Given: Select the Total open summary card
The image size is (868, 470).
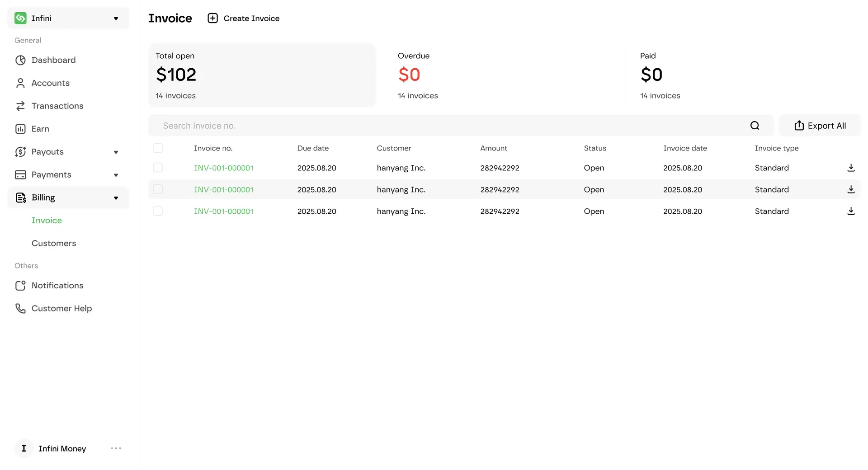Looking at the screenshot, I should [262, 75].
